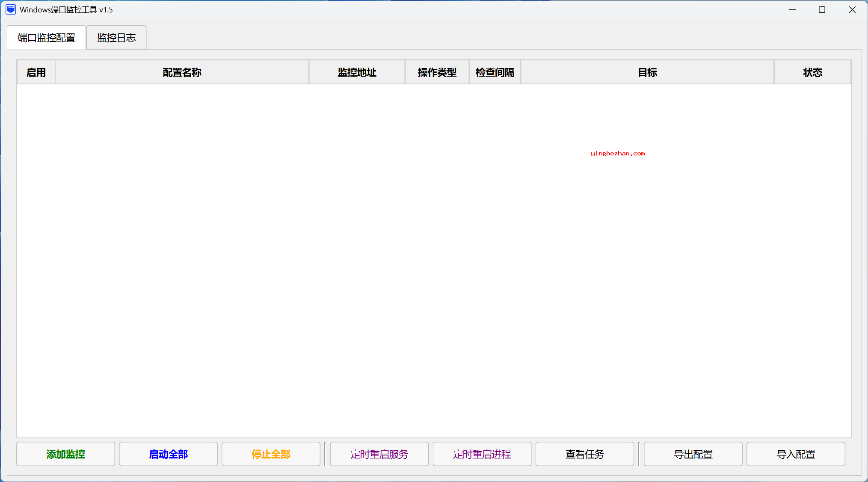Start all monitors with 启动全部
The height and width of the screenshot is (482, 868).
pyautogui.click(x=168, y=454)
